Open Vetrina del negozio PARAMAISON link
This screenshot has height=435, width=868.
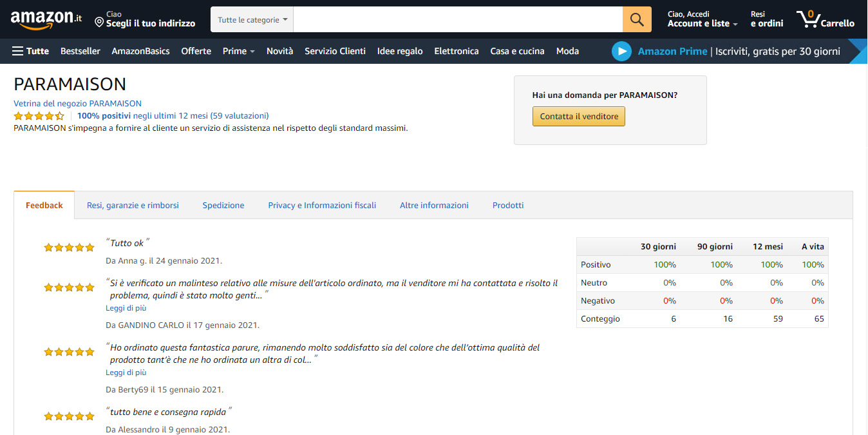77,103
